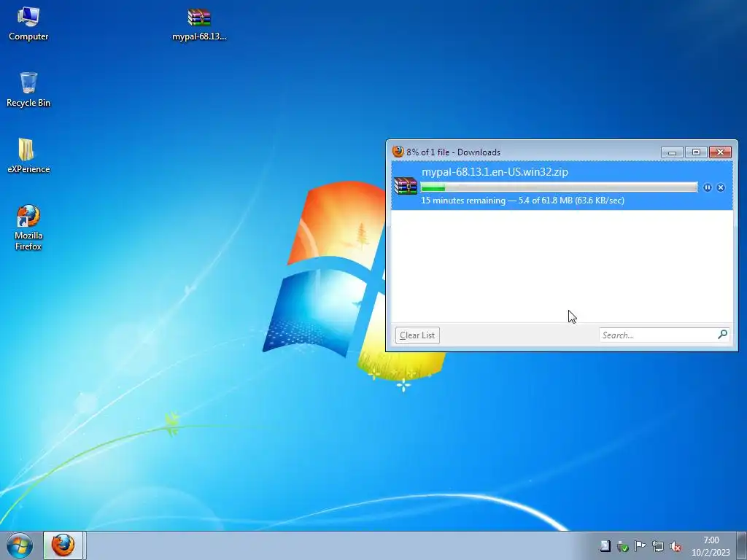Open the Computer desktop icon

pyautogui.click(x=28, y=24)
